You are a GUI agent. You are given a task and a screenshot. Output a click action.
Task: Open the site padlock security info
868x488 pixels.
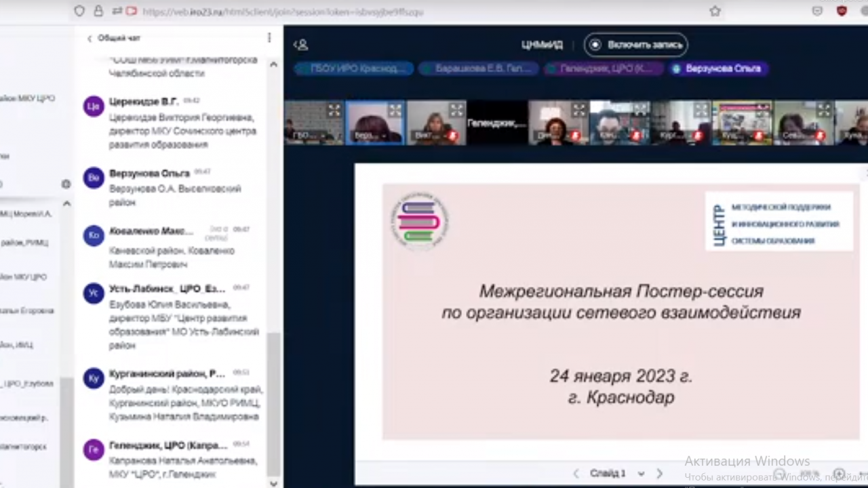tap(98, 11)
